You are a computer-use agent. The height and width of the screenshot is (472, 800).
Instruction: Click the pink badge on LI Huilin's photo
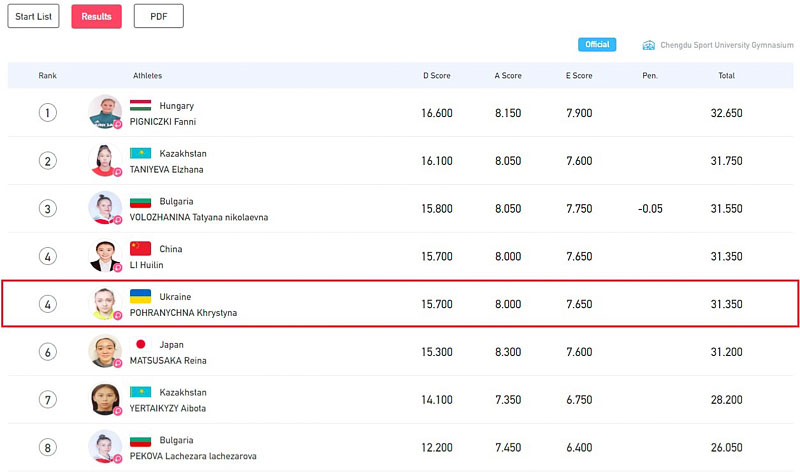[118, 268]
